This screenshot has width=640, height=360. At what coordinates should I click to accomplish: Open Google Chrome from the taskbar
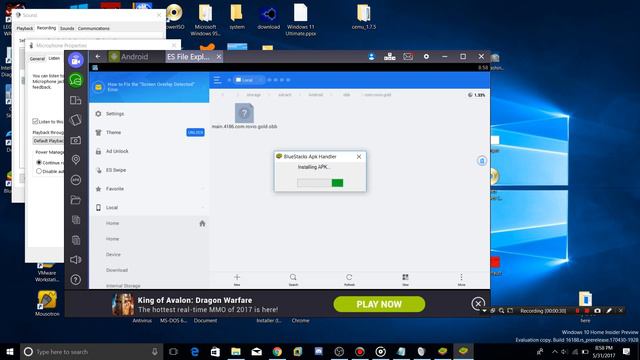coord(277,351)
